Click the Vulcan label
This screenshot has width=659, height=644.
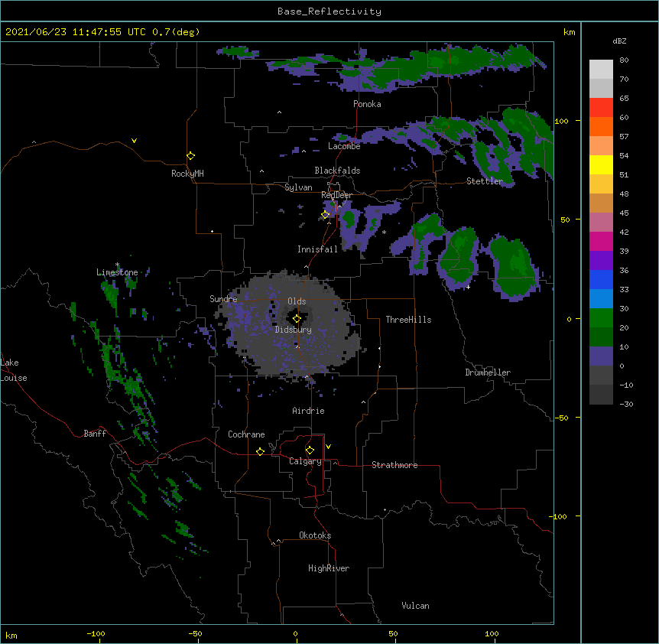(415, 606)
